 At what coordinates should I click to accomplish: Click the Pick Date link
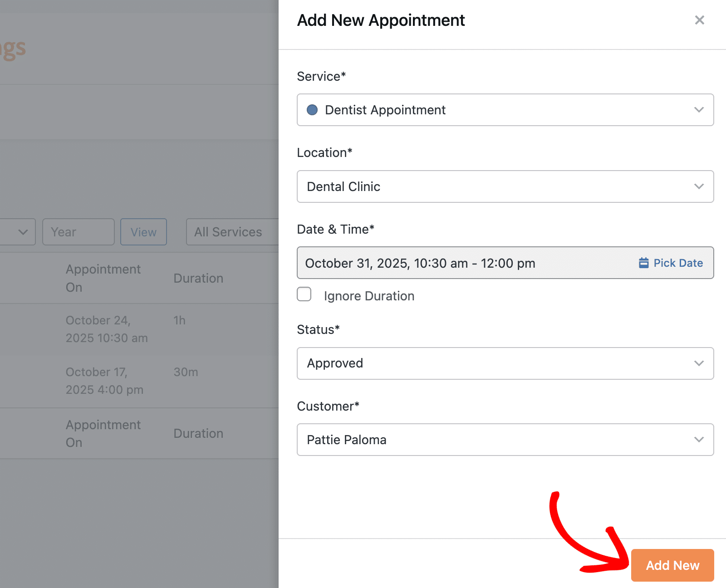(x=678, y=263)
